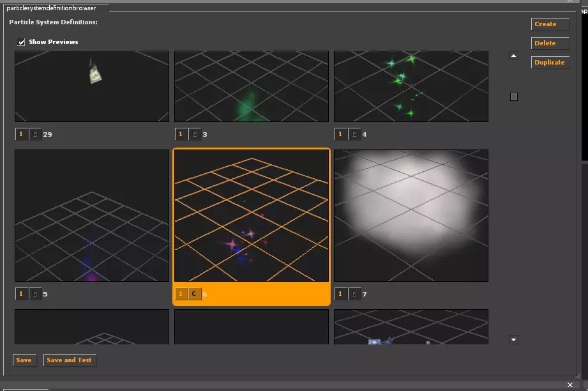The width and height of the screenshot is (588, 391).
Task: Select the white cloud preview 7
Action: (x=411, y=215)
